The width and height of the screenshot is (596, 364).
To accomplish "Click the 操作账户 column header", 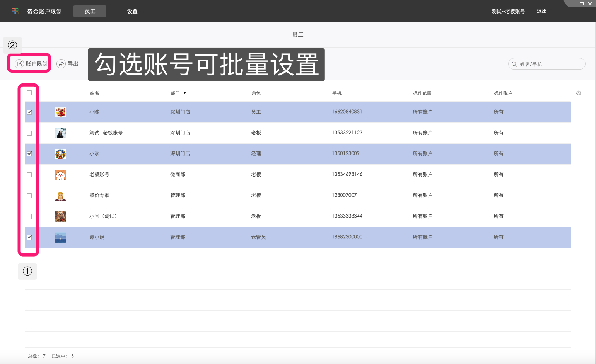I will coord(503,93).
